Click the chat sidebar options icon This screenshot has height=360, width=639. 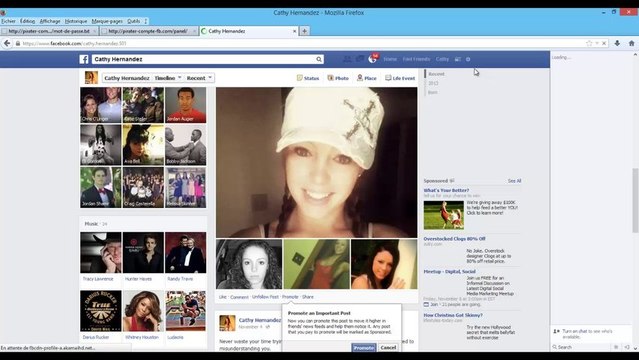tap(616, 347)
